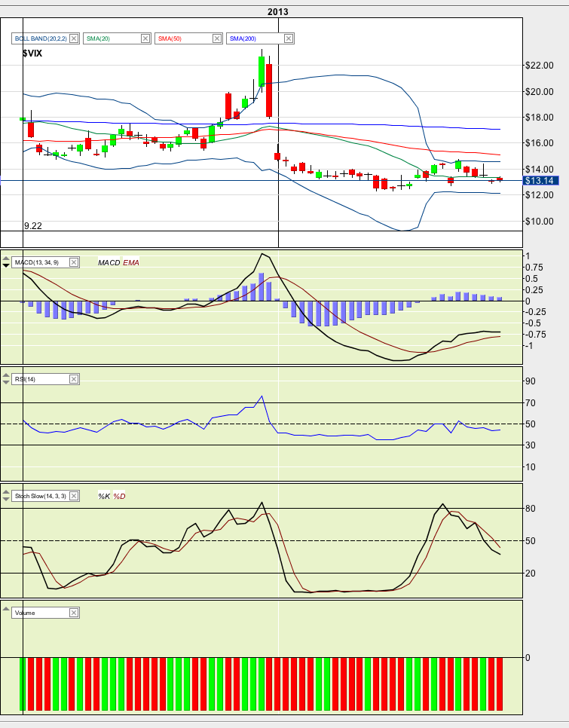
Task: Click the -0.75 value on the MACD axis
Action: (x=534, y=335)
